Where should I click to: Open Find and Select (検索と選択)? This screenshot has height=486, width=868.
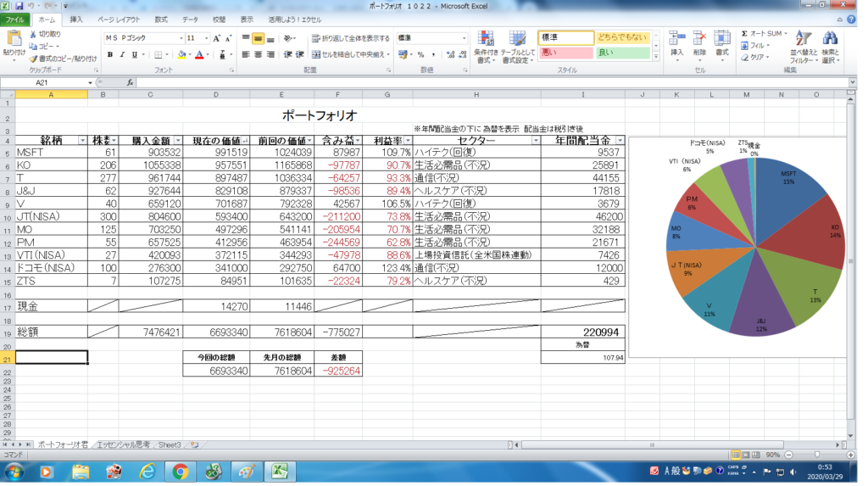click(829, 47)
